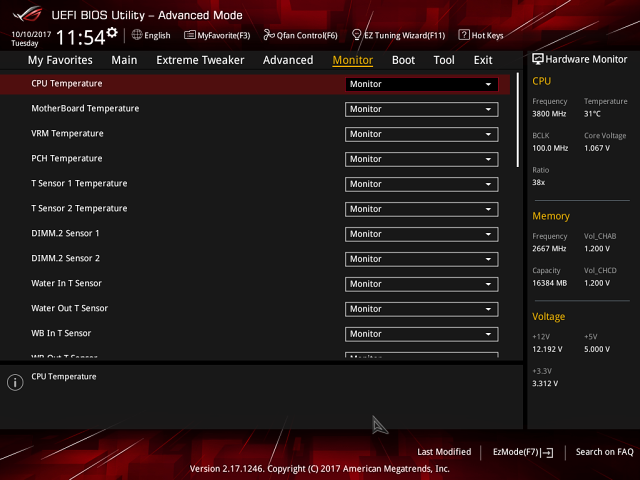This screenshot has width=640, height=480.
Task: Click the English language globe icon
Action: pyautogui.click(x=137, y=35)
